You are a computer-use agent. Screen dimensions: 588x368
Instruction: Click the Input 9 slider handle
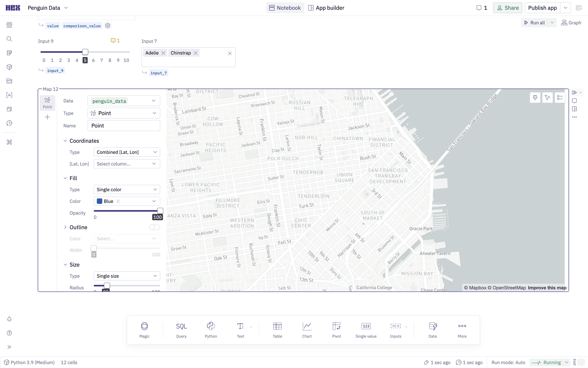tap(85, 52)
